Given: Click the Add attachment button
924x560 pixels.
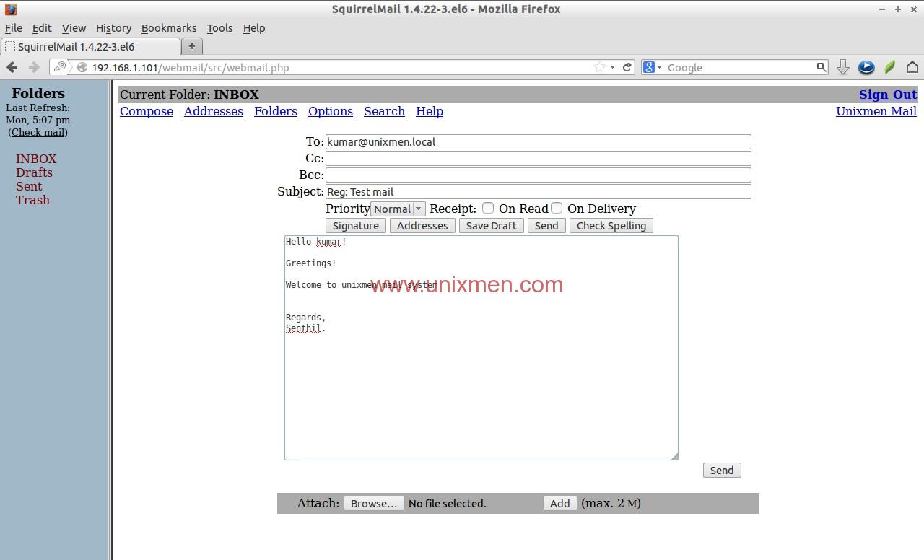Looking at the screenshot, I should point(559,503).
